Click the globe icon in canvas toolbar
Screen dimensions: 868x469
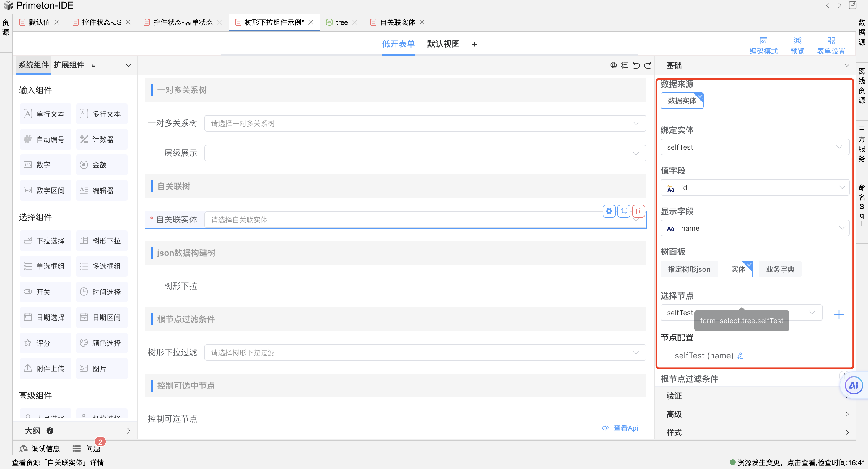pos(614,65)
